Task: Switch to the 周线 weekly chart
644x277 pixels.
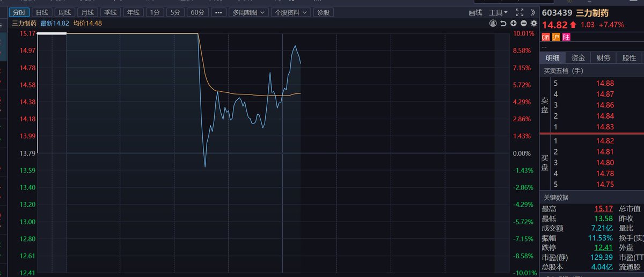Action: pyautogui.click(x=64, y=12)
